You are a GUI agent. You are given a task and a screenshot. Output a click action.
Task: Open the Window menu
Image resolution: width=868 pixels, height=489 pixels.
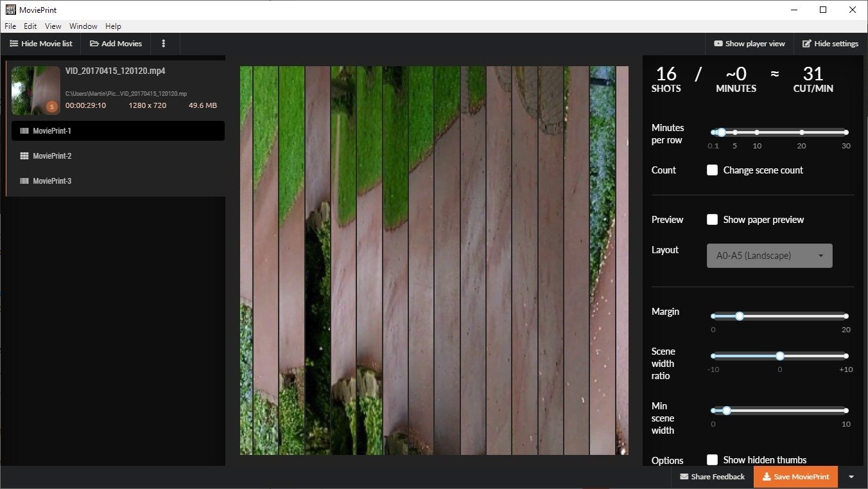click(x=83, y=26)
